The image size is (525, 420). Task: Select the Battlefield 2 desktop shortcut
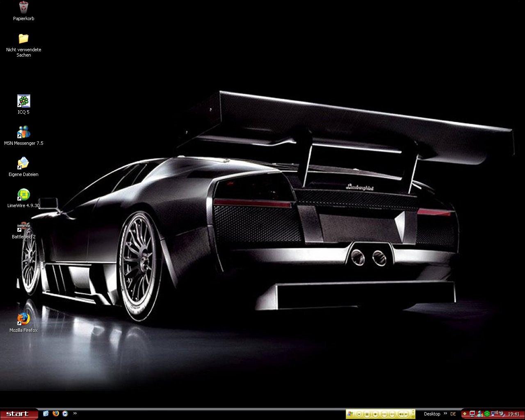click(23, 227)
